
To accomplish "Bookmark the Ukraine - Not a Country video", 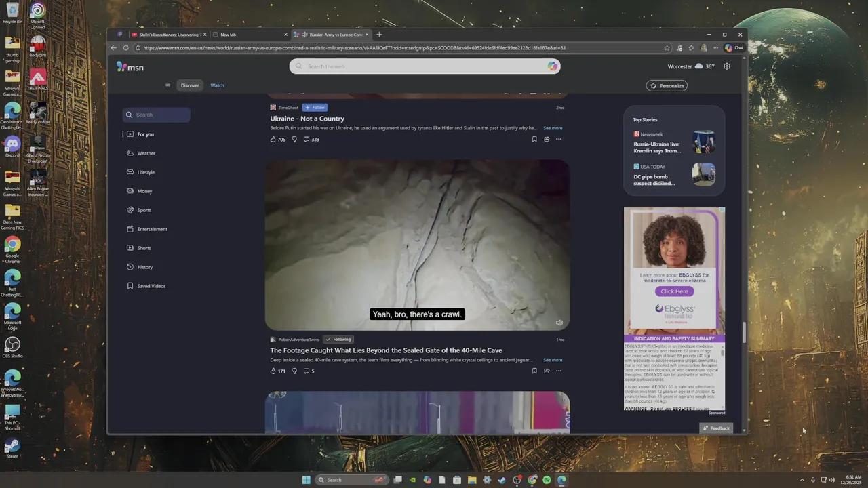I will point(534,140).
